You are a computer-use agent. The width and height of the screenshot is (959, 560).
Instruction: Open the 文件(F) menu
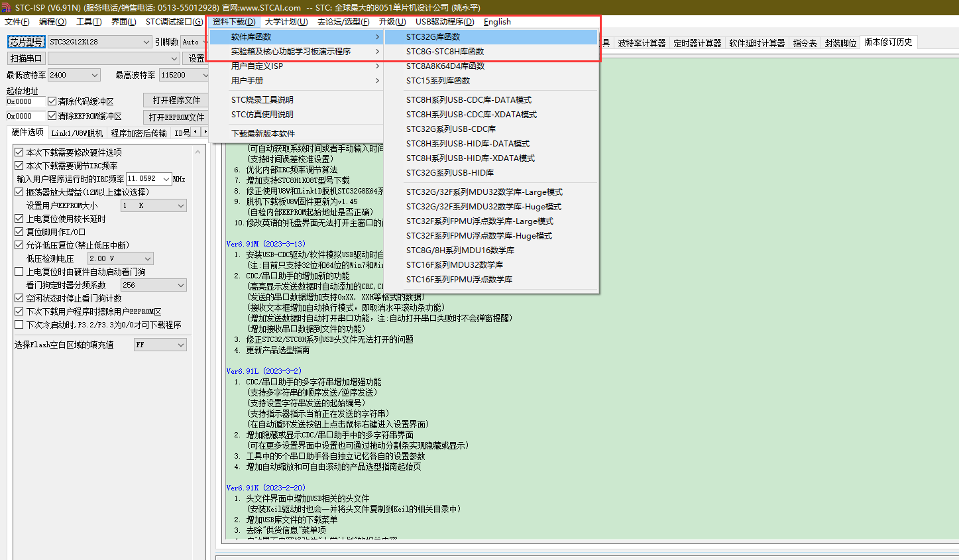17,22
